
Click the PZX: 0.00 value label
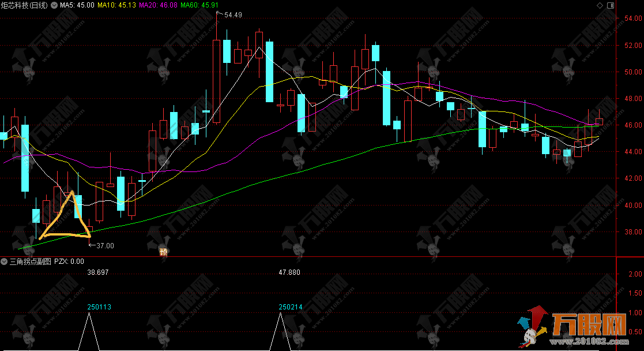click(69, 262)
